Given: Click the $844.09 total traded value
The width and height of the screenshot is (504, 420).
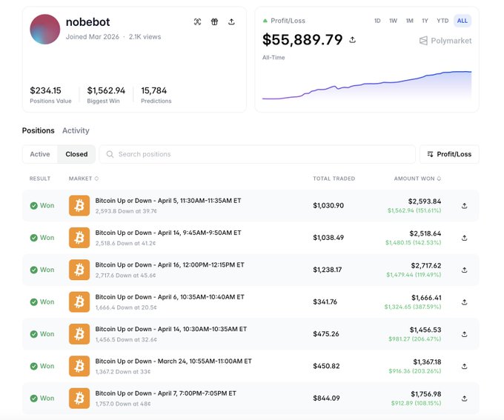Looking at the screenshot, I should point(326,399).
